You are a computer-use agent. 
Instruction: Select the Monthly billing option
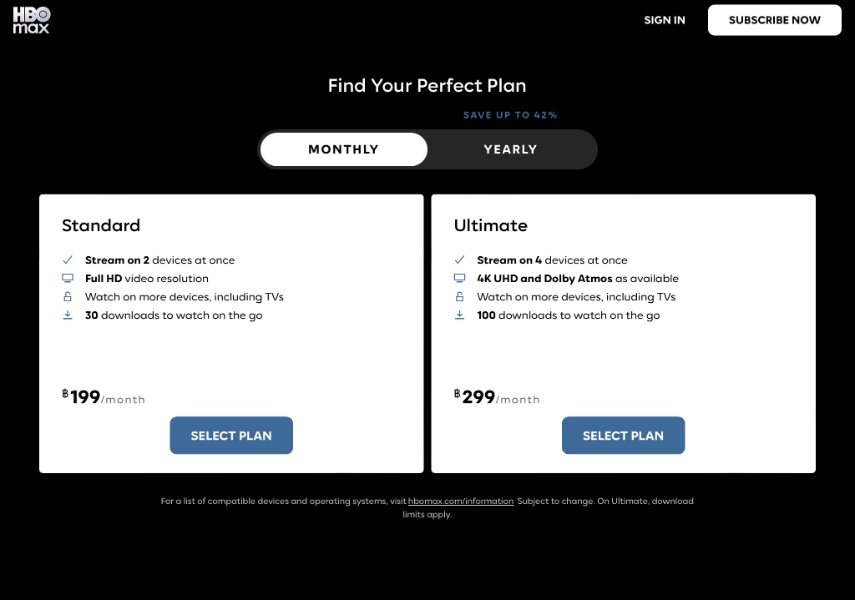tap(344, 149)
